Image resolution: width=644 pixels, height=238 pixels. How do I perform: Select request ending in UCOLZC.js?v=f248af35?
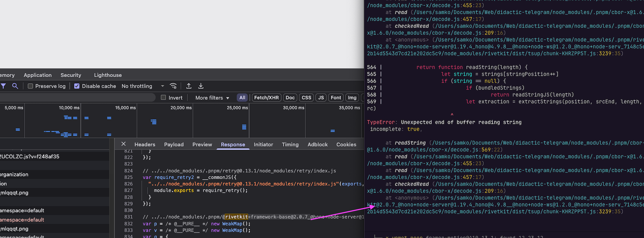tap(55, 157)
